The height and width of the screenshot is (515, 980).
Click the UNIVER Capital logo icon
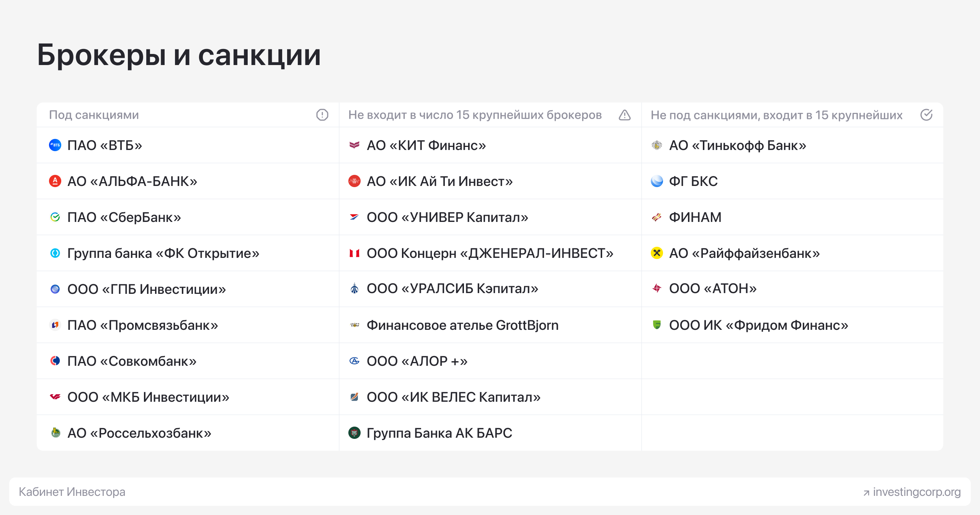pos(354,217)
